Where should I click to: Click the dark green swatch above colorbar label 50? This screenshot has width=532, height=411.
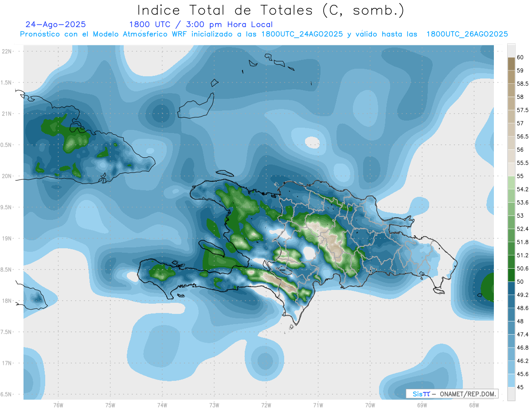coord(511,275)
